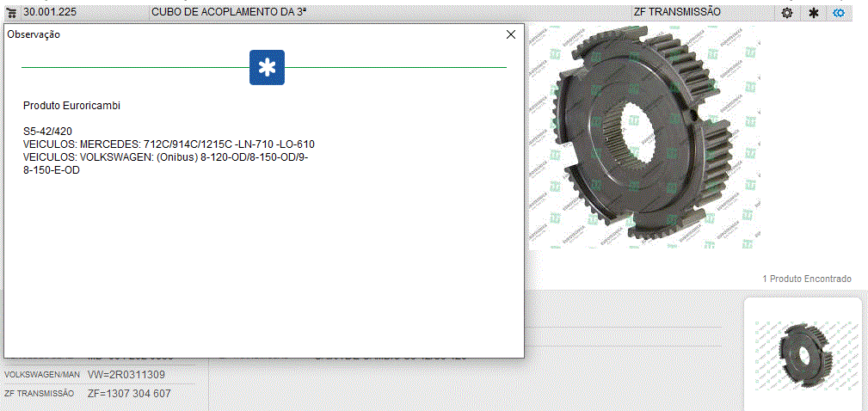868x411 pixels.
Task: Click the VW=2R0311309 reference number
Action: coord(126,375)
